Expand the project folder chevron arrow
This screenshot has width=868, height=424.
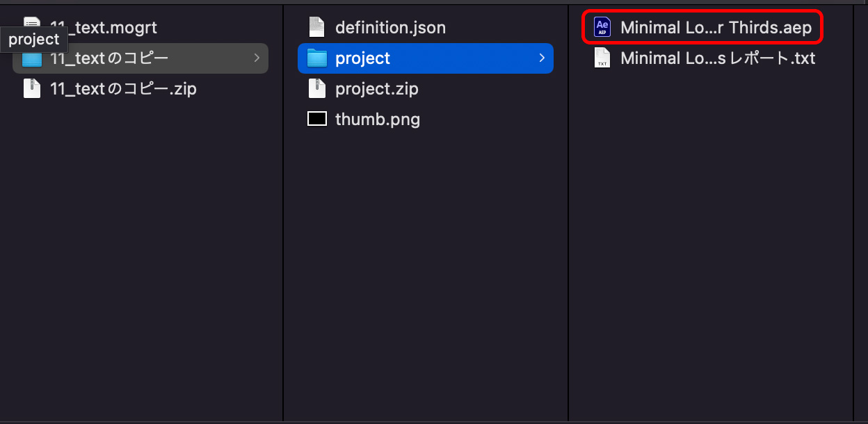point(541,58)
